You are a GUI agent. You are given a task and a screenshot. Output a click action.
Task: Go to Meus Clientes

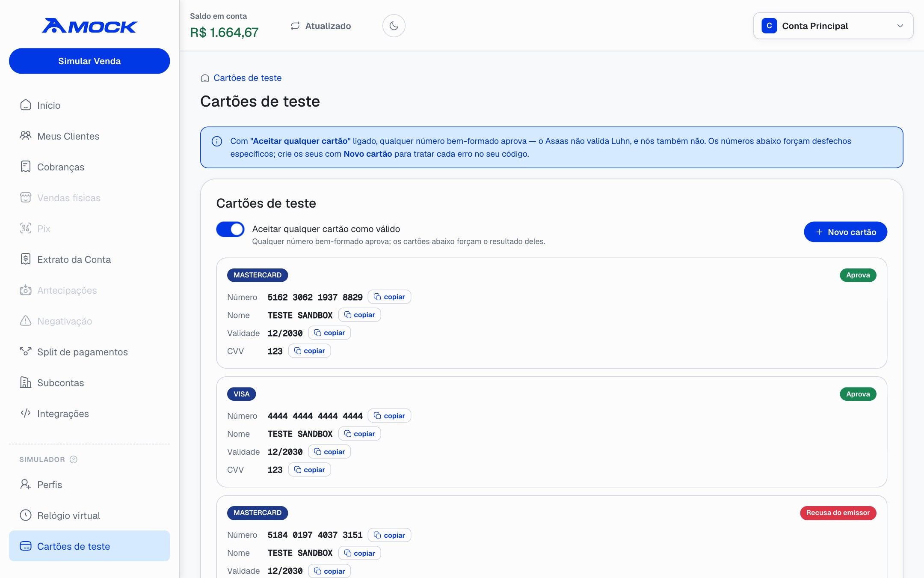point(89,136)
